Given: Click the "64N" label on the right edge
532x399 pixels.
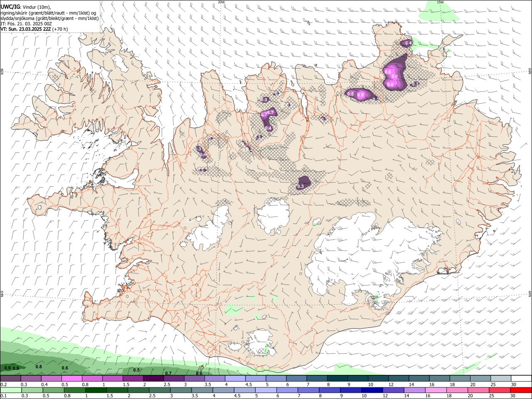Looking at the screenshot, I should [x=530, y=293].
